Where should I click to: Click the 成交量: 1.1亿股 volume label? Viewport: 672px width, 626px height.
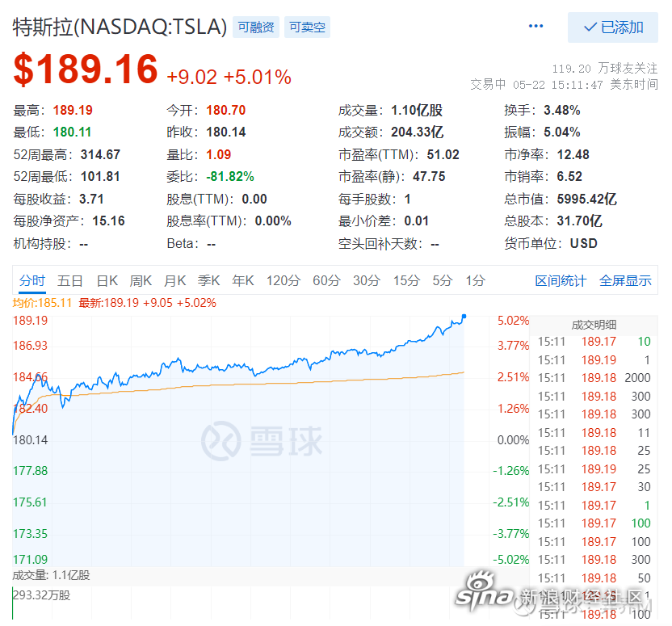[x=51, y=575]
